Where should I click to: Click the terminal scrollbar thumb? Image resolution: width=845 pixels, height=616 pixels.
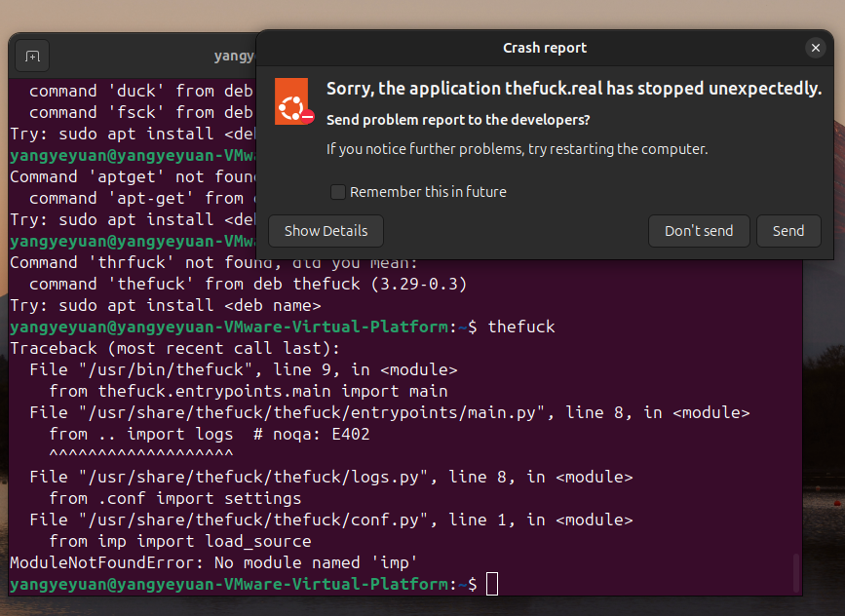point(796,573)
